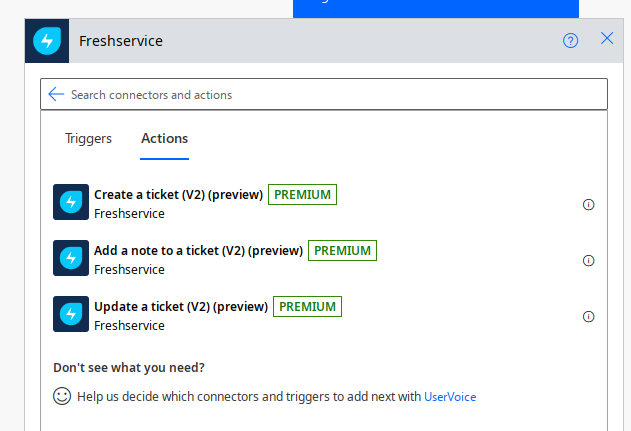
Task: Select the Actions tab
Action: 165,139
